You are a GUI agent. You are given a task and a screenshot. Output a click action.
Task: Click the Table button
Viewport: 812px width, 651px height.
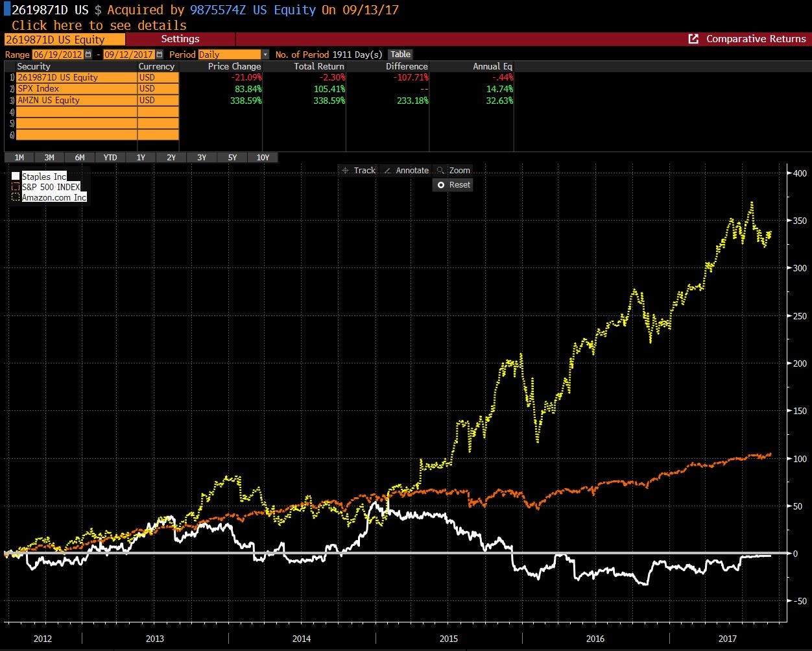[401, 55]
